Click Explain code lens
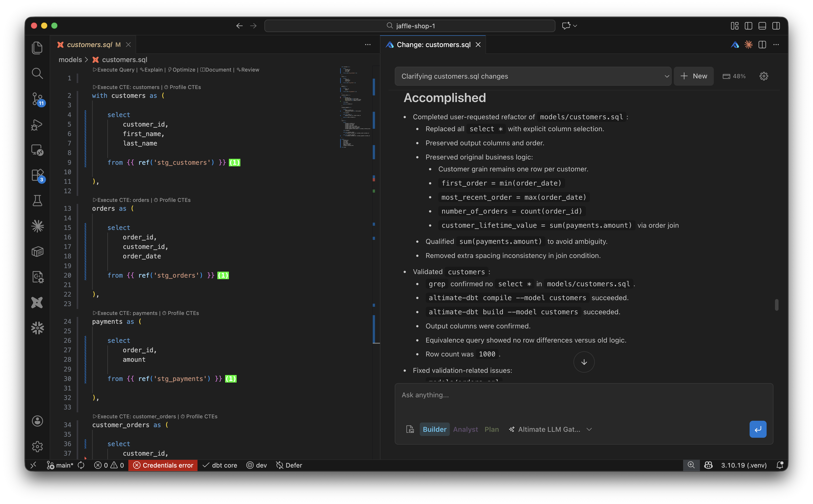This screenshot has height=504, width=813. coord(151,70)
